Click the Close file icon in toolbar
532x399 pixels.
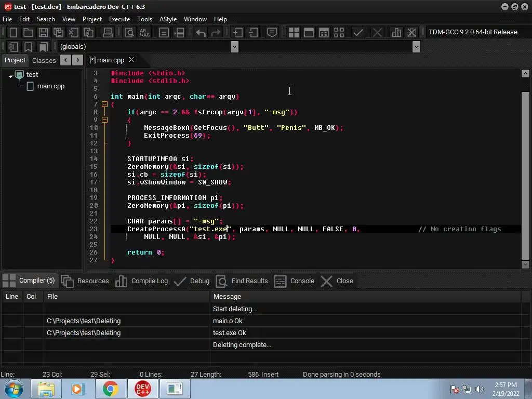tap(73, 33)
